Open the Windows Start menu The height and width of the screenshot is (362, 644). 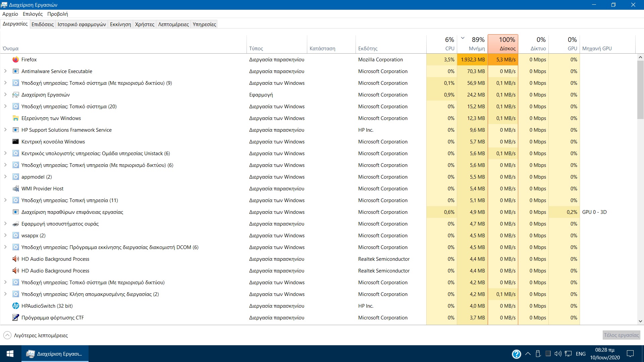pyautogui.click(x=10, y=354)
